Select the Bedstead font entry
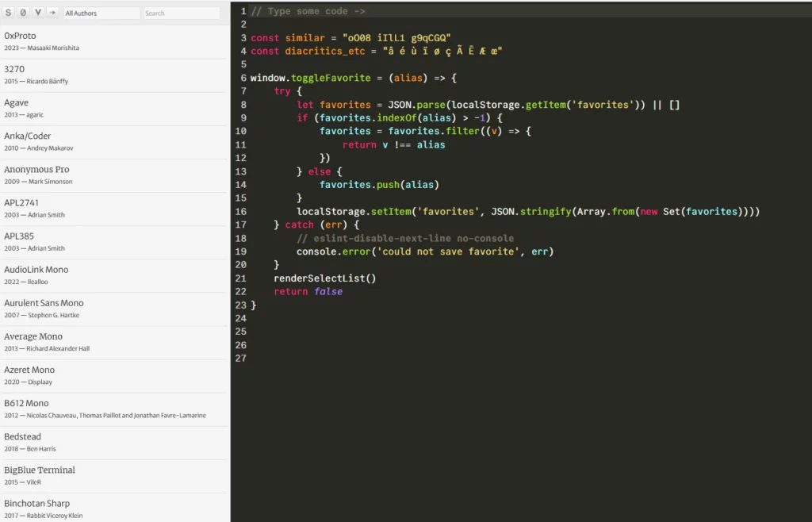Image resolution: width=812 pixels, height=522 pixels. (114, 443)
